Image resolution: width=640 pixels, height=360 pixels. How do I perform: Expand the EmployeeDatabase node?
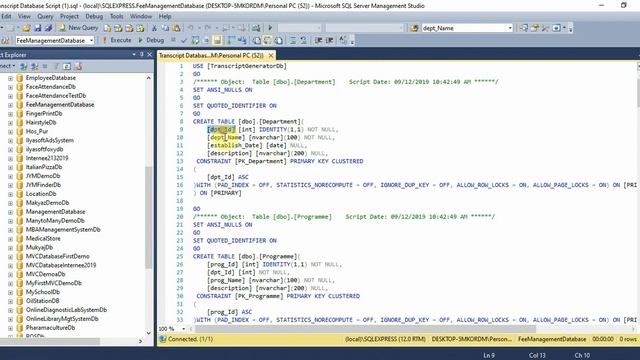point(10,78)
